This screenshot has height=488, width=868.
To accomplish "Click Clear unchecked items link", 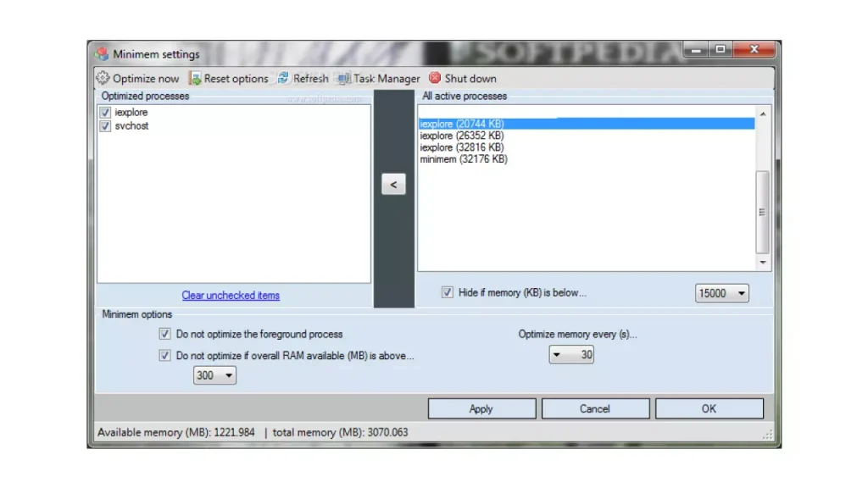I will pyautogui.click(x=231, y=296).
